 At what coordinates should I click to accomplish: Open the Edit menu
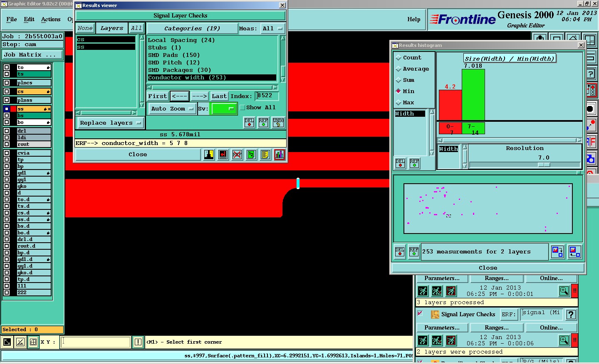29,20
